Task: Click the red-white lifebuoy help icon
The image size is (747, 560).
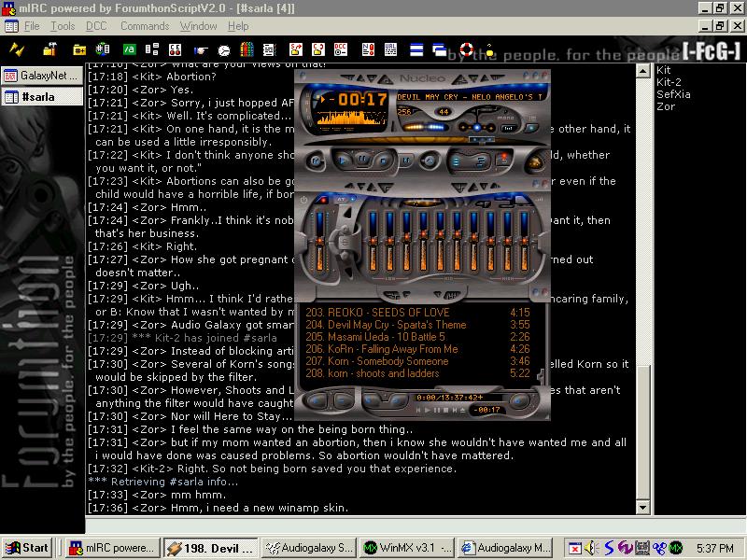Action: [466, 49]
